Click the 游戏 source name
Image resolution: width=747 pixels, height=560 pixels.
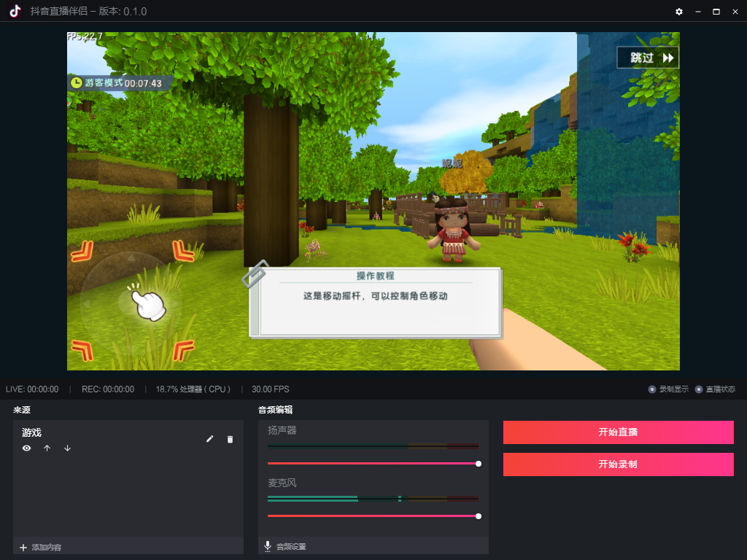coord(31,432)
